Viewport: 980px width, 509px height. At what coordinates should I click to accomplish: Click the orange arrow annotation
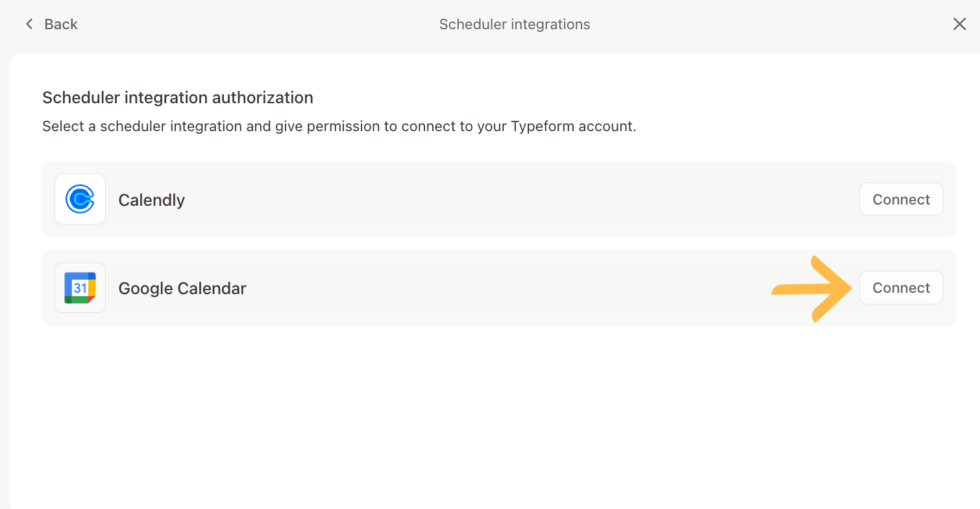click(815, 289)
